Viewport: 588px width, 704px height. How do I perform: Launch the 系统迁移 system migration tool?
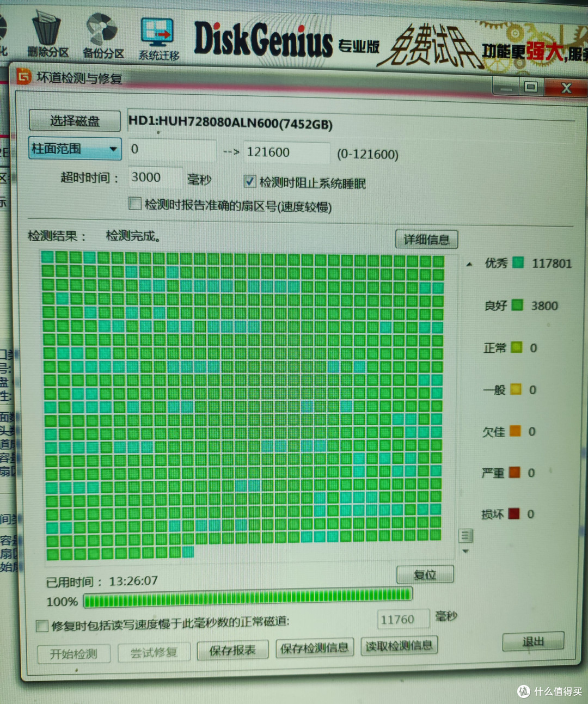click(x=158, y=39)
